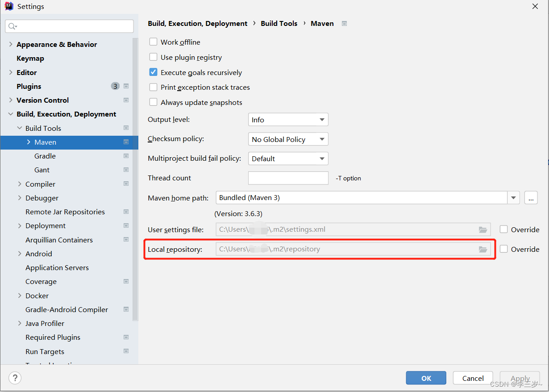Click the IntelliJ logo in the title bar
The width and height of the screenshot is (549, 392).
pos(9,6)
